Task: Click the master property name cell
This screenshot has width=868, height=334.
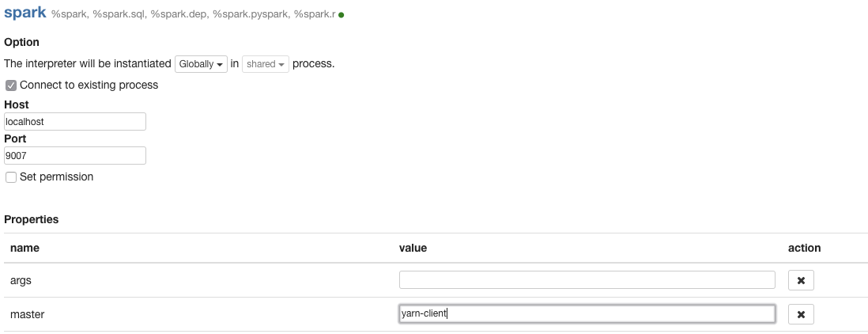Action: click(27, 314)
